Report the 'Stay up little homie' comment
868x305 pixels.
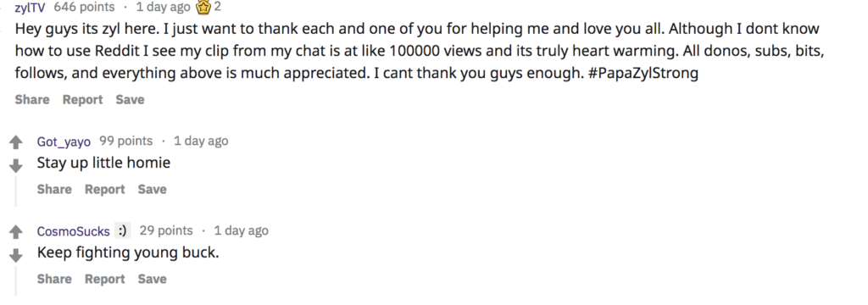pyautogui.click(x=104, y=189)
